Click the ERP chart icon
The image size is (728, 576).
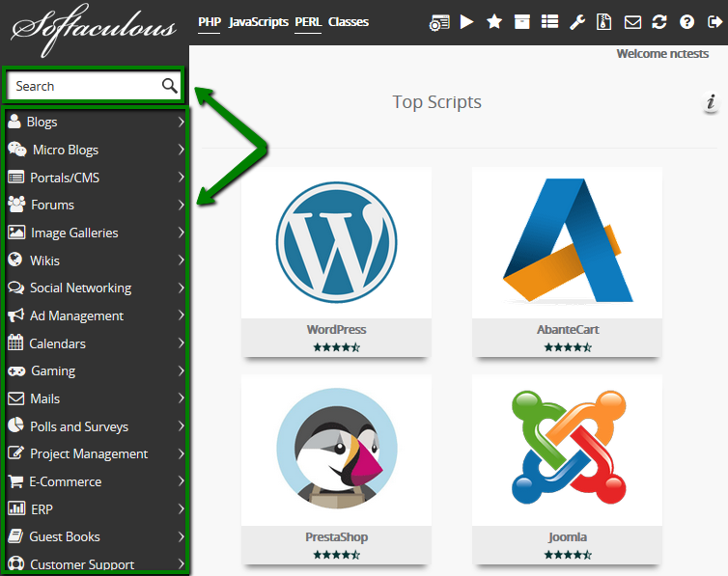[x=16, y=508]
